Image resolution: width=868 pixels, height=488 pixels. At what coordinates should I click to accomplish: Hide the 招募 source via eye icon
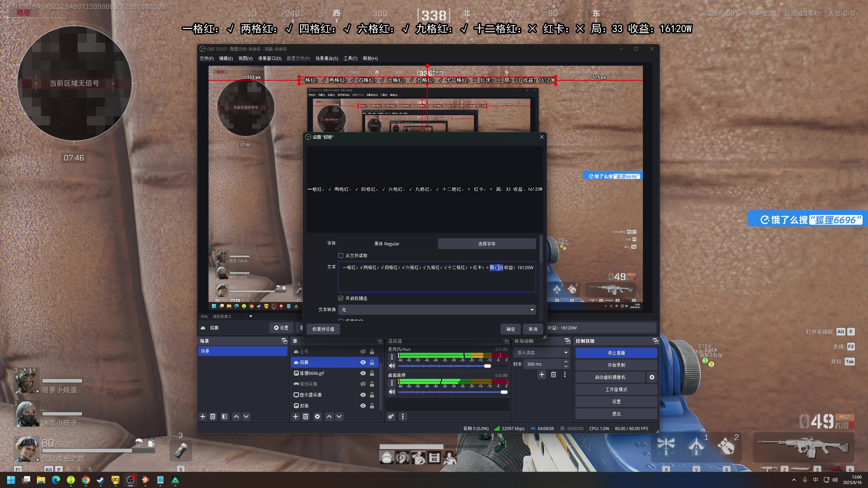point(363,362)
